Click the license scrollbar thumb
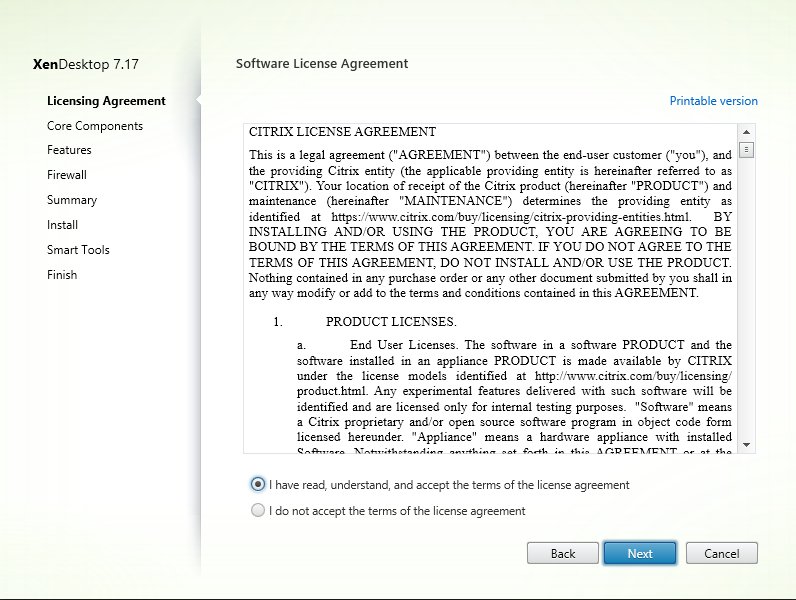Image resolution: width=796 pixels, height=600 pixels. click(746, 150)
